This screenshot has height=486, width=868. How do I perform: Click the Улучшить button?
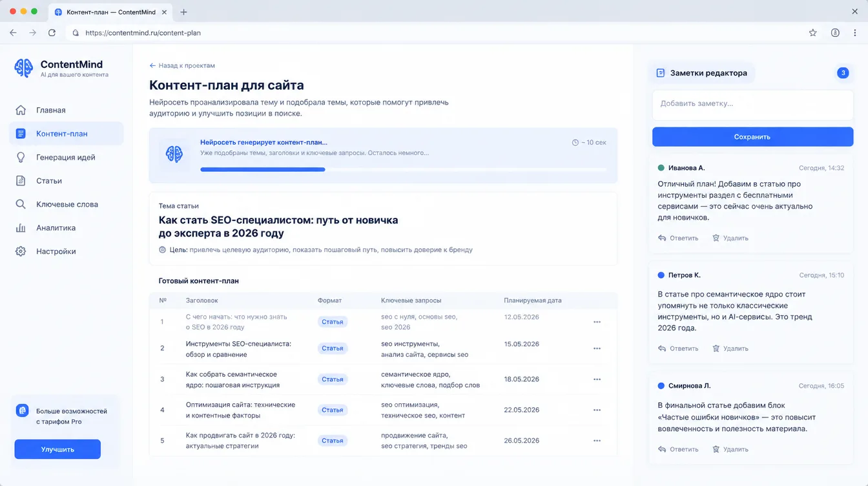57,449
